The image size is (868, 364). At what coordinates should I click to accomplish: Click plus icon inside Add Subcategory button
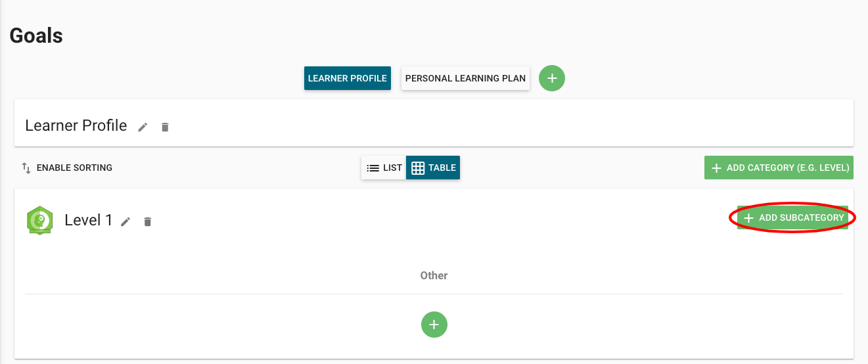pyautogui.click(x=748, y=217)
